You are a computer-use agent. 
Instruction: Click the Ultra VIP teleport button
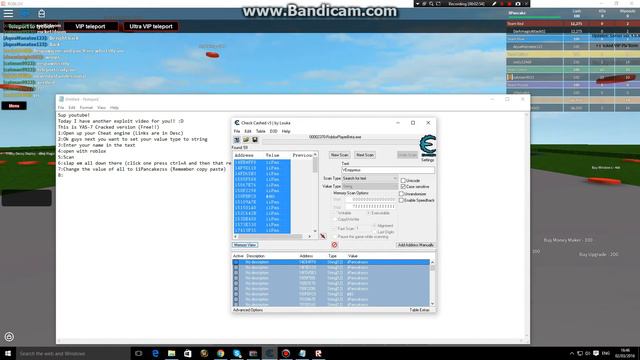[x=151, y=27]
